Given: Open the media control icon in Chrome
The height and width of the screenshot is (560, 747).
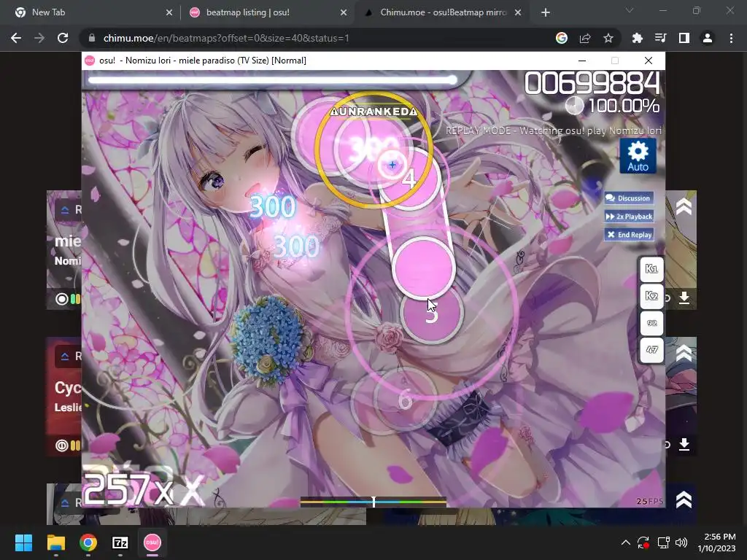Looking at the screenshot, I should (660, 38).
